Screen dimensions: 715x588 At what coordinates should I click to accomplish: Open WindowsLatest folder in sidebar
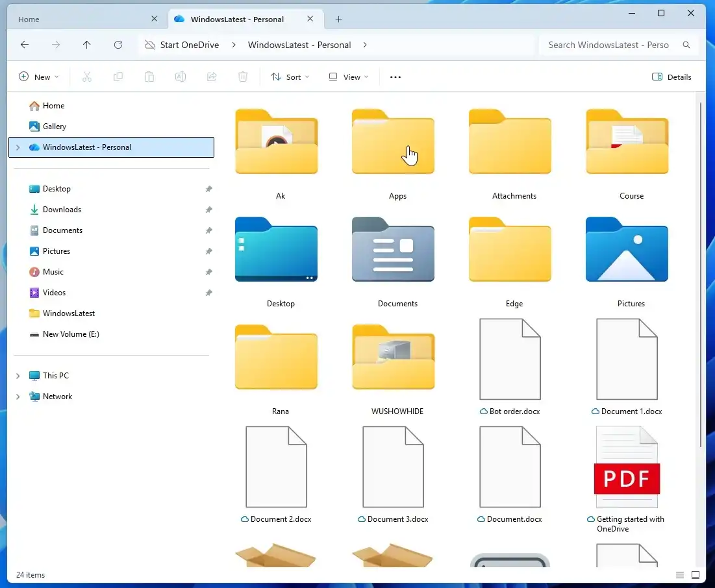point(111,313)
